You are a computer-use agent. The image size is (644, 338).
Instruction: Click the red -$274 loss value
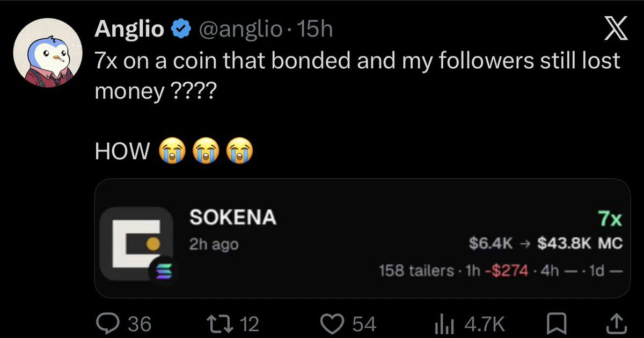point(507,270)
